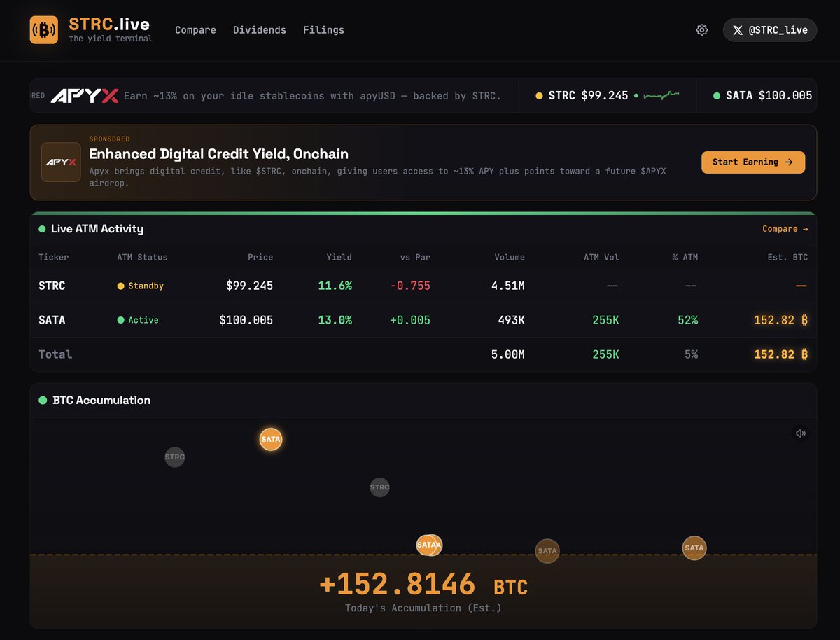Click the STRC.live Bitcoin logo icon
The image size is (840, 640).
44,30
